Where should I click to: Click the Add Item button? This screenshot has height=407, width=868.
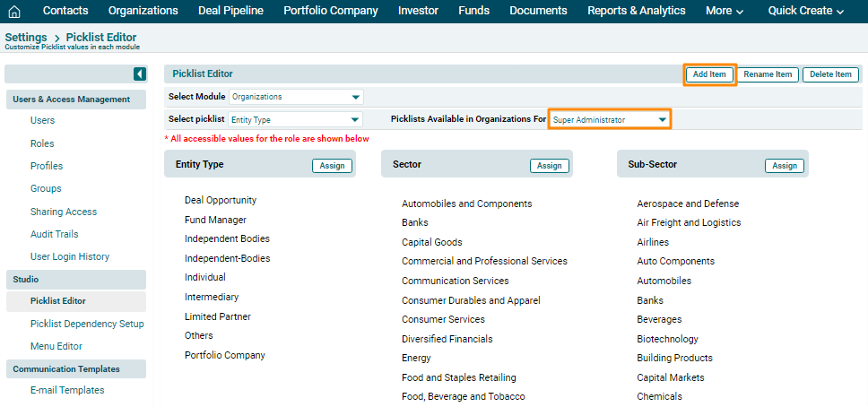(x=710, y=74)
